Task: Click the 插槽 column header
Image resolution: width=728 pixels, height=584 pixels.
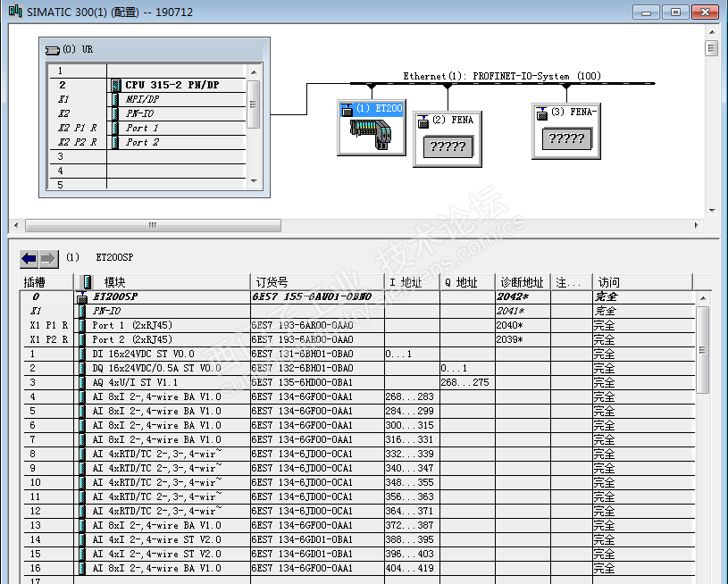Action: click(46, 282)
